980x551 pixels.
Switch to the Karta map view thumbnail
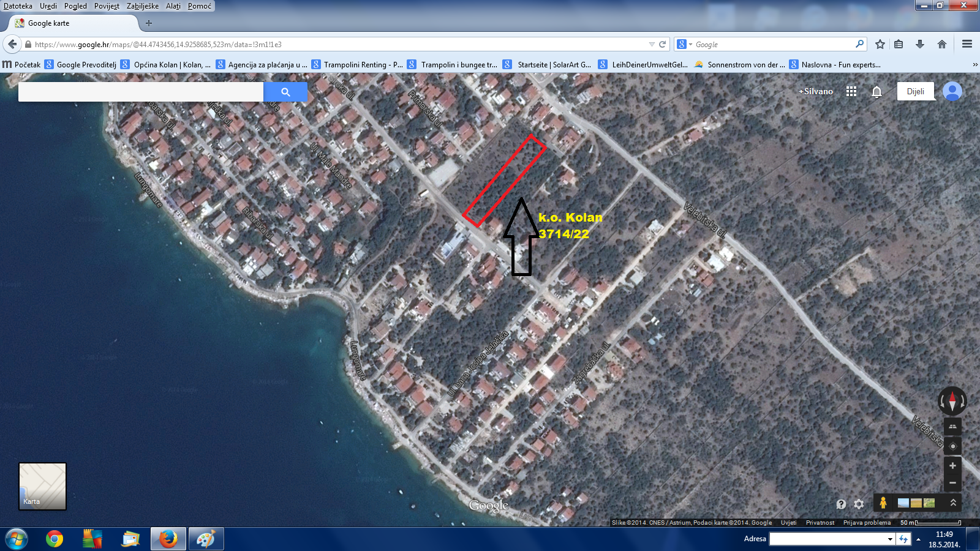[x=42, y=486]
